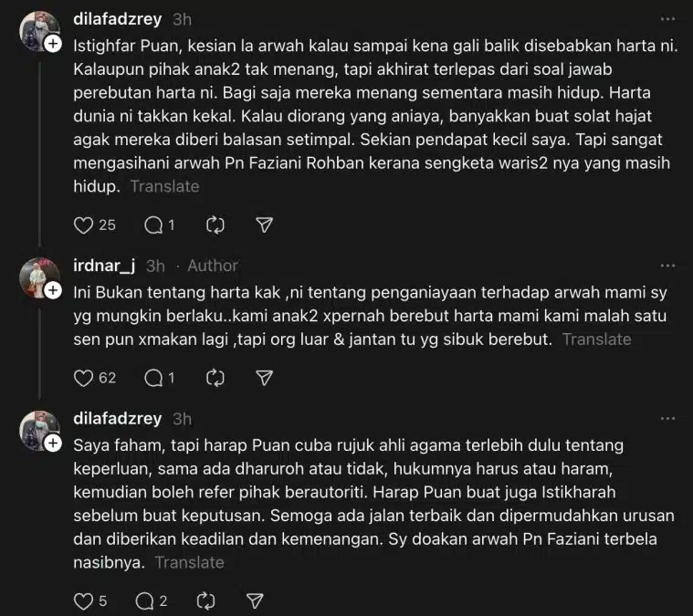Translate the first comment starting with Istighfar Puan
The width and height of the screenshot is (693, 616).
[164, 186]
